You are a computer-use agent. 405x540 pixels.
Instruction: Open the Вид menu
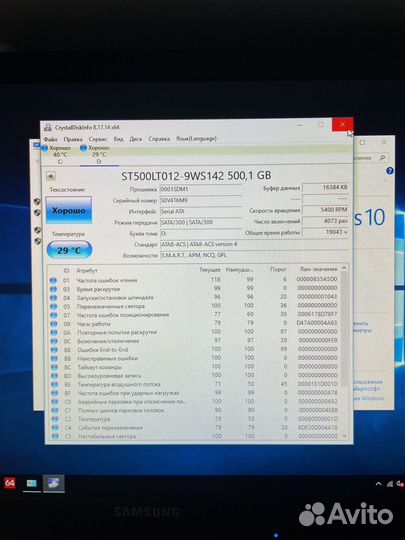coord(118,139)
